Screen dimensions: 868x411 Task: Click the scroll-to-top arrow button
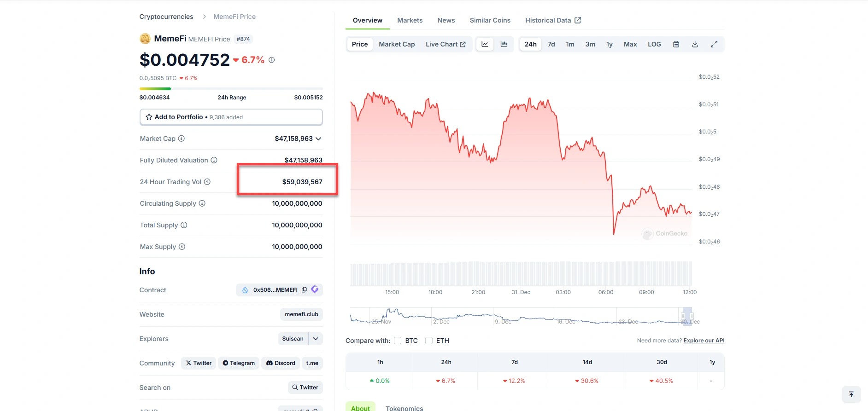pyautogui.click(x=851, y=394)
